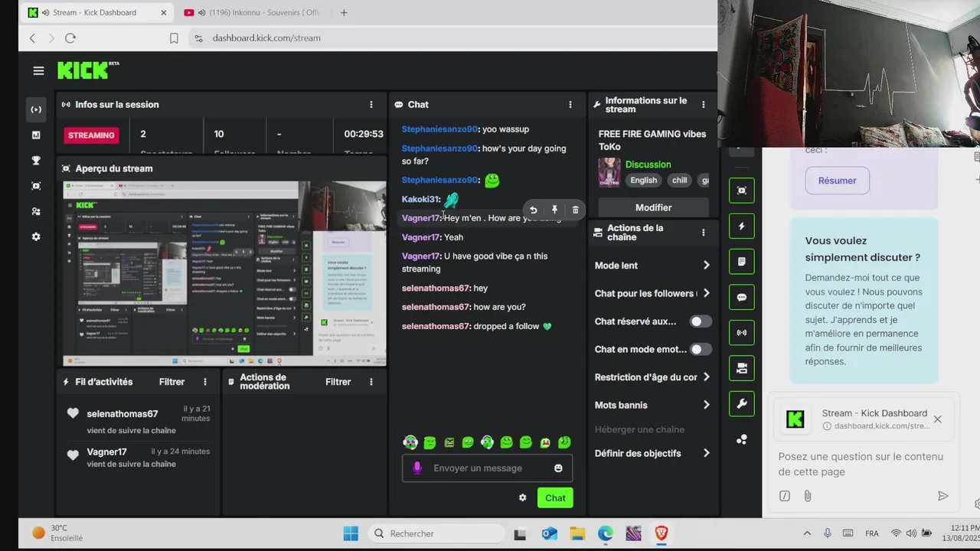Screen dimensions: 980x551
Task: Open the Discussion category link
Action: point(648,165)
